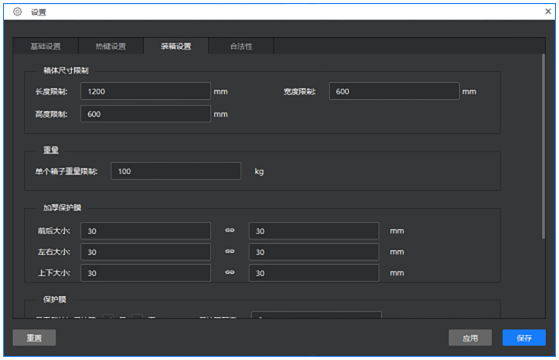Focus the 宽度限制 field showing 600

[x=394, y=91]
